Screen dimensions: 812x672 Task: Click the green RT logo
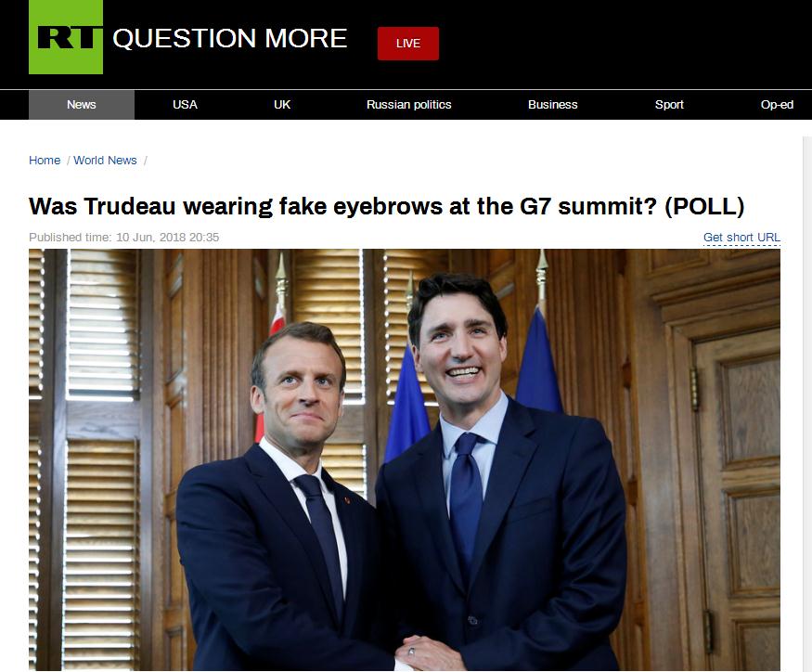(66, 37)
